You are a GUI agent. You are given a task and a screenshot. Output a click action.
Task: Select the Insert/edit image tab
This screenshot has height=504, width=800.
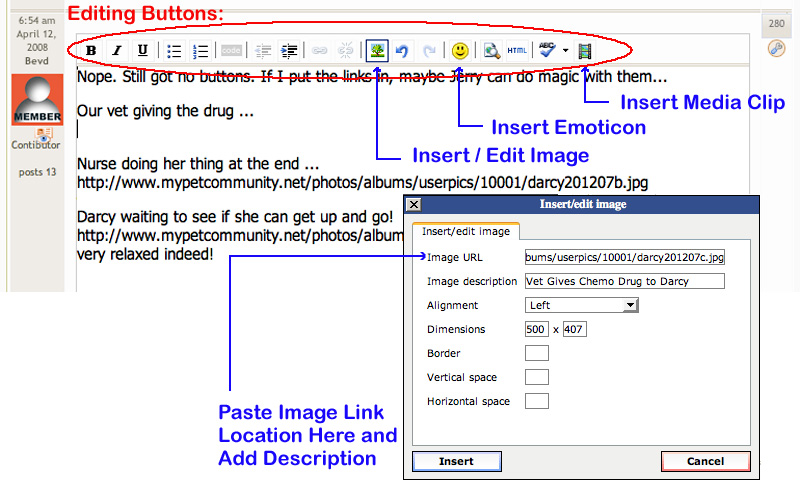(466, 232)
